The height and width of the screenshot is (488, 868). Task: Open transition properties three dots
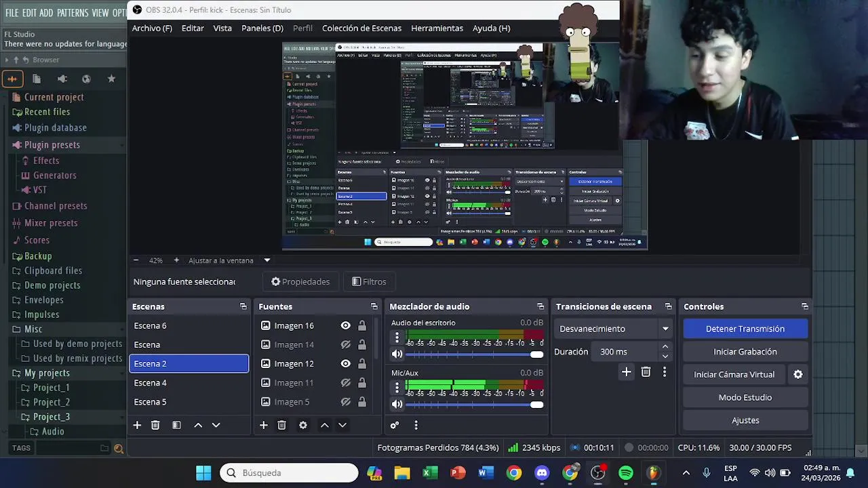665,371
